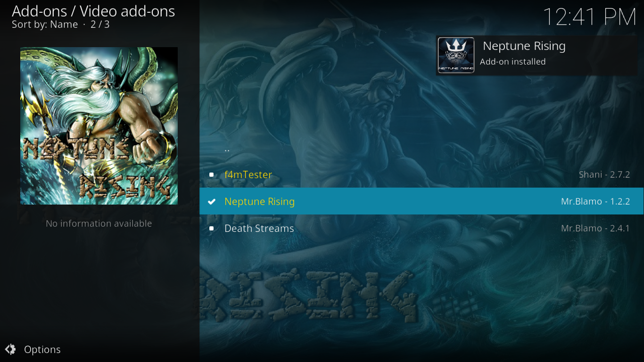Click the Options gear icon
644x362 pixels.
coord(10,349)
